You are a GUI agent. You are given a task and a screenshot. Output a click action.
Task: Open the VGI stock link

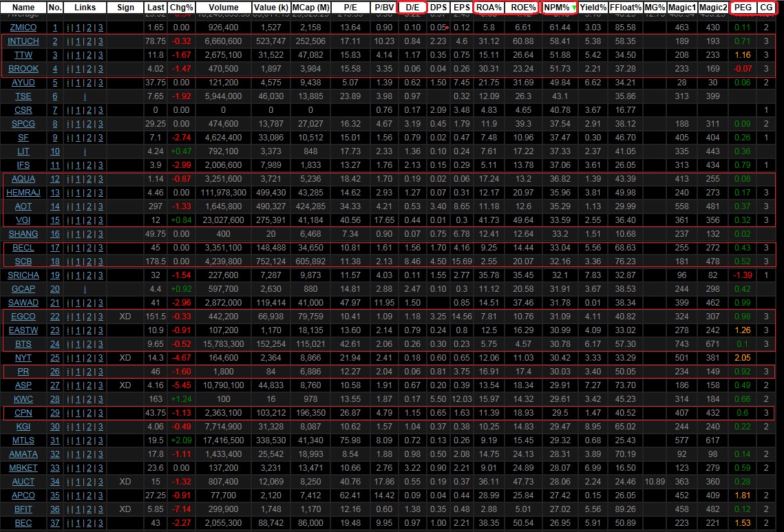pyautogui.click(x=23, y=220)
